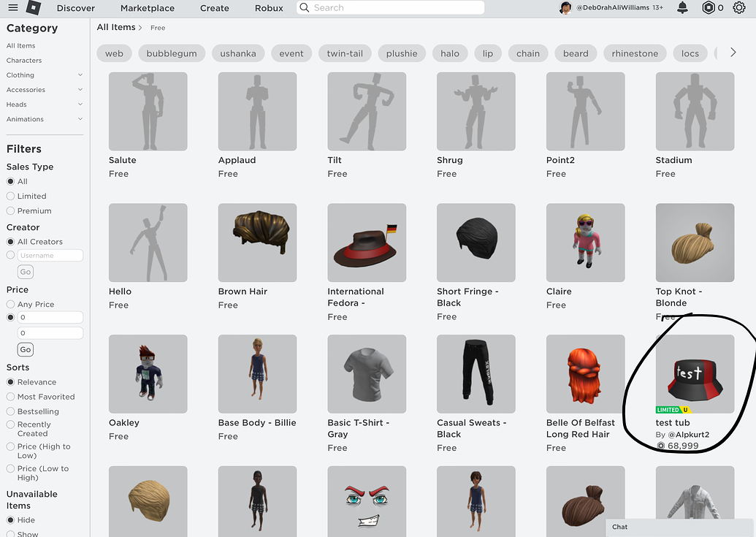Click the Go button under Price filters
The width and height of the screenshot is (756, 537).
click(x=25, y=349)
